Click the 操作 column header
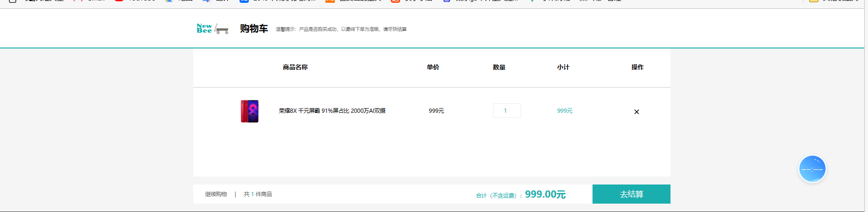 point(637,67)
